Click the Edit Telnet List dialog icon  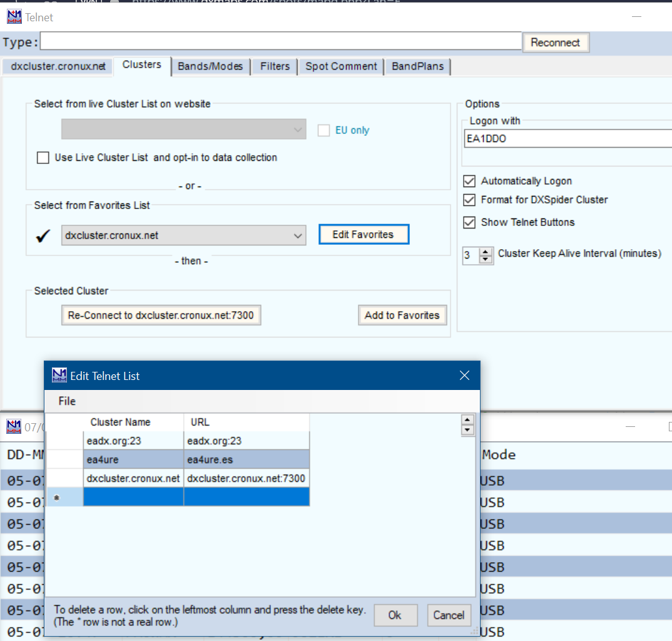(x=59, y=375)
